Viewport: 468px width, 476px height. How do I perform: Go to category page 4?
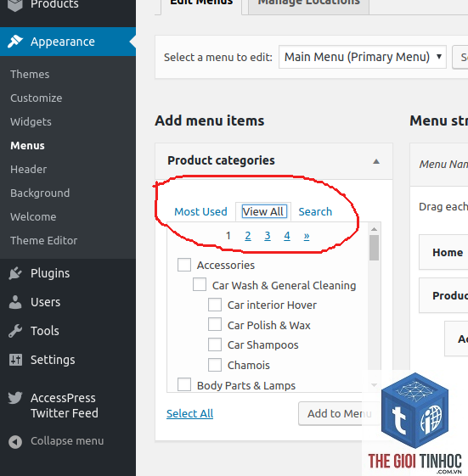pyautogui.click(x=287, y=236)
